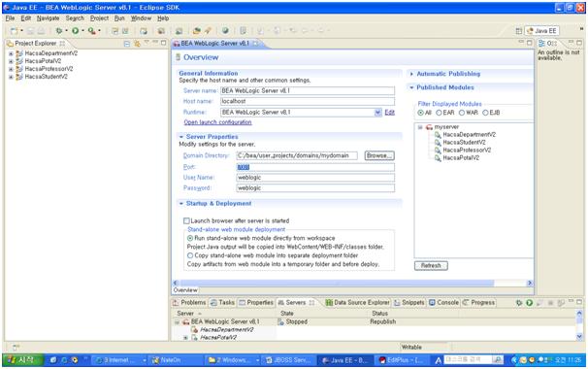The image size is (588, 369).
Task: Close the BEA WebLogic Server editor tab
Action: (255, 44)
